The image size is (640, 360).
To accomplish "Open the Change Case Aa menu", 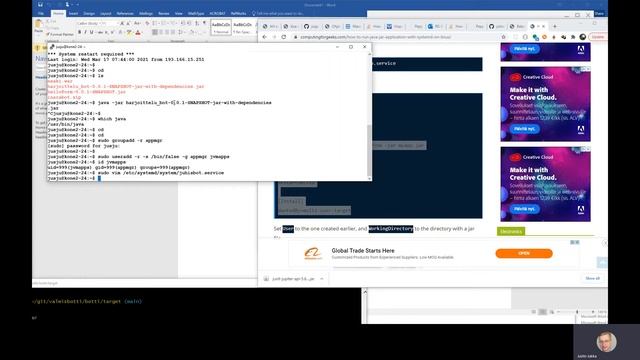I will 137,23.
